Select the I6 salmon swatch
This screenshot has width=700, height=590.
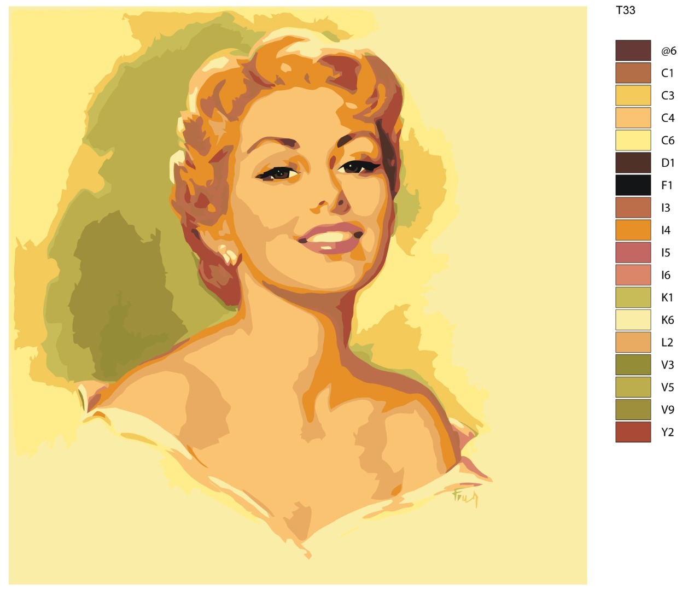[x=633, y=274]
